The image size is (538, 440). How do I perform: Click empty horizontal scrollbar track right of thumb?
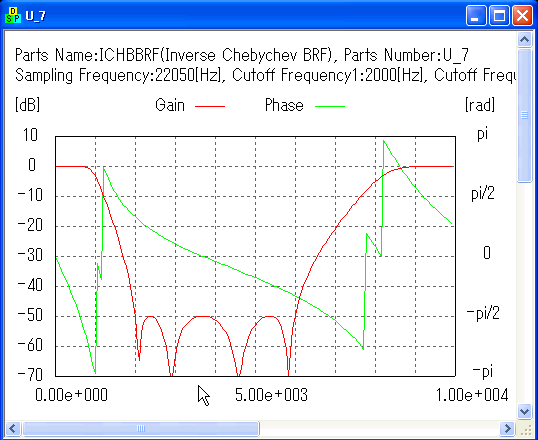379,429
